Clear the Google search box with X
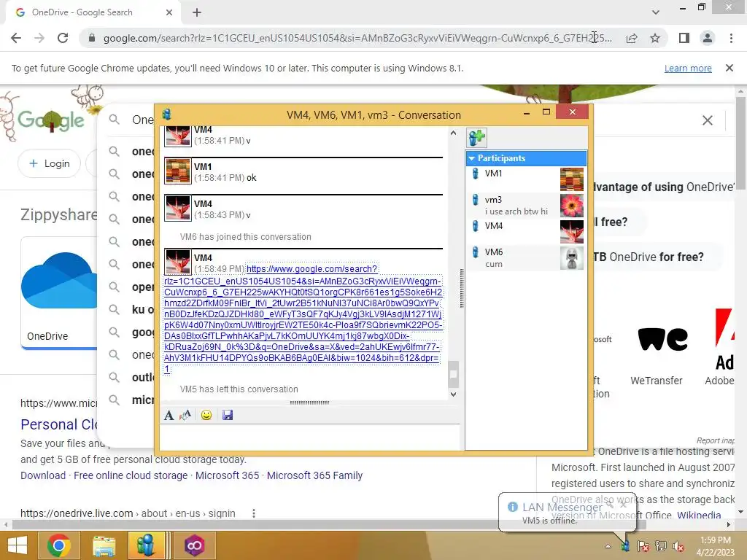This screenshot has height=560, width=747. [x=708, y=120]
